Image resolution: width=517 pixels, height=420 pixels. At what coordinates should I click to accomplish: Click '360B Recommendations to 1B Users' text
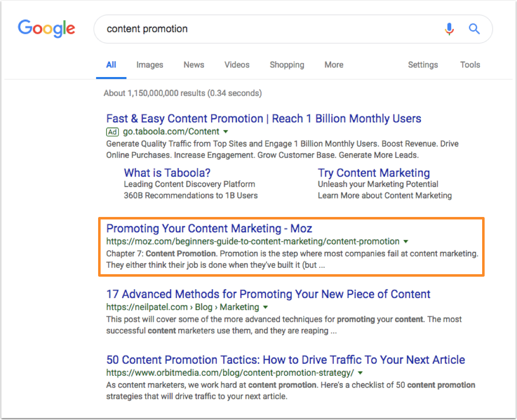click(x=191, y=196)
